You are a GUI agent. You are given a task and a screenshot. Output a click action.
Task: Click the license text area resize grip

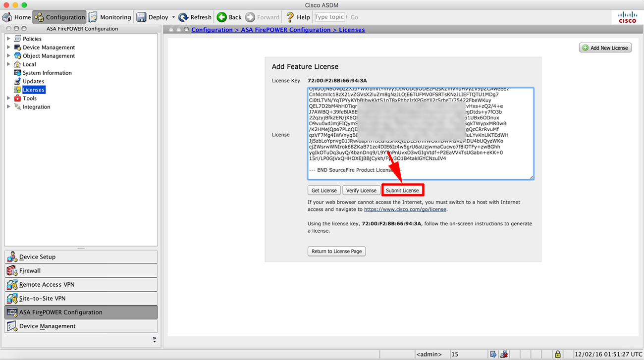(x=531, y=177)
